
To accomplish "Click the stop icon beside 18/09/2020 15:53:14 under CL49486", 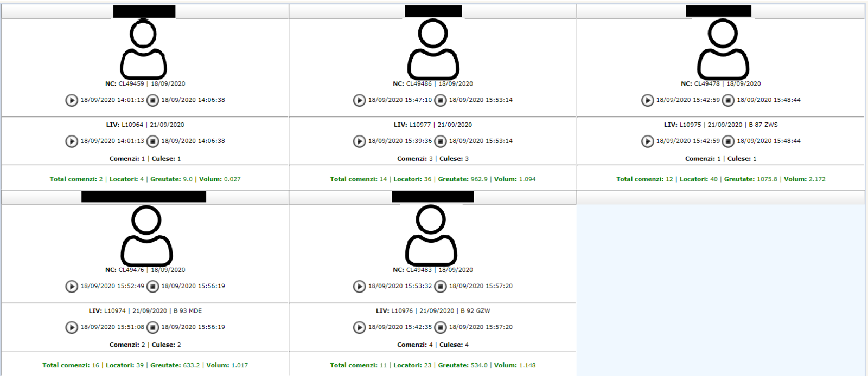I will tap(441, 100).
